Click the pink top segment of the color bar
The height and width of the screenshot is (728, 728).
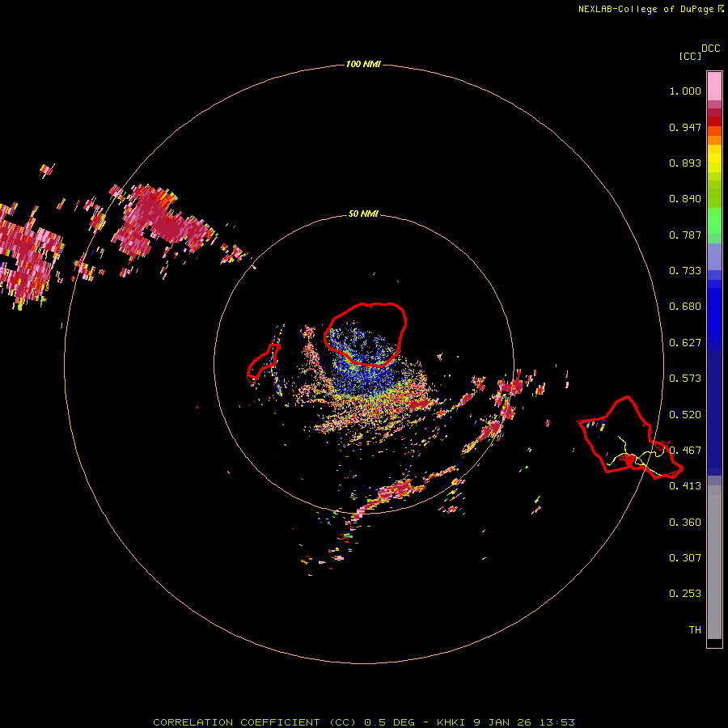click(714, 87)
